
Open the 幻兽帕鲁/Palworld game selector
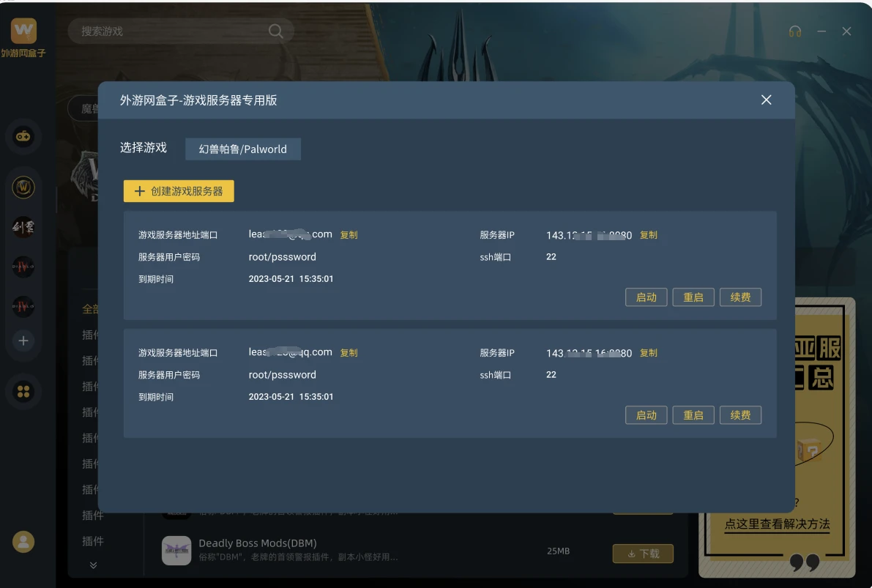[243, 149]
